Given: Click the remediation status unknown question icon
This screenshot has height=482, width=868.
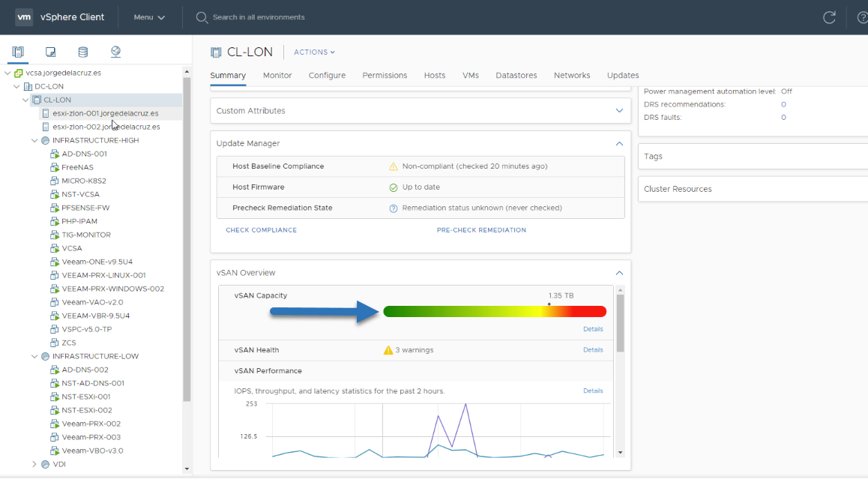Looking at the screenshot, I should (x=393, y=208).
